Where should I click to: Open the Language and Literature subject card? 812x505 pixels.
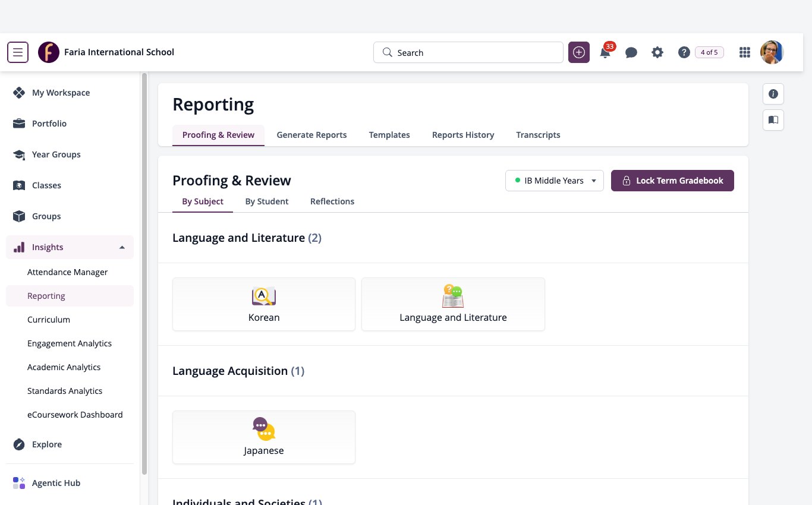[453, 304]
